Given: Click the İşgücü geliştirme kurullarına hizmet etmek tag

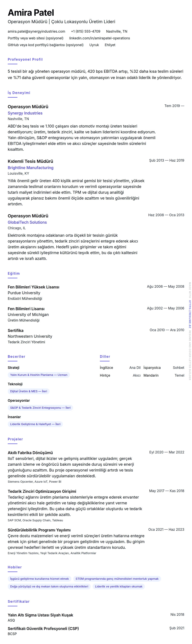Looking at the screenshot, I should pos(39,579).
